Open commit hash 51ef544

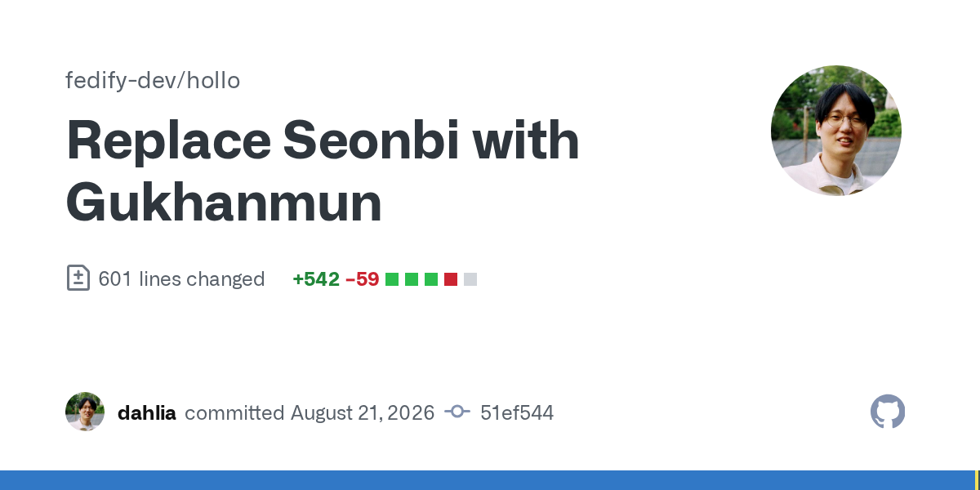pos(517,412)
